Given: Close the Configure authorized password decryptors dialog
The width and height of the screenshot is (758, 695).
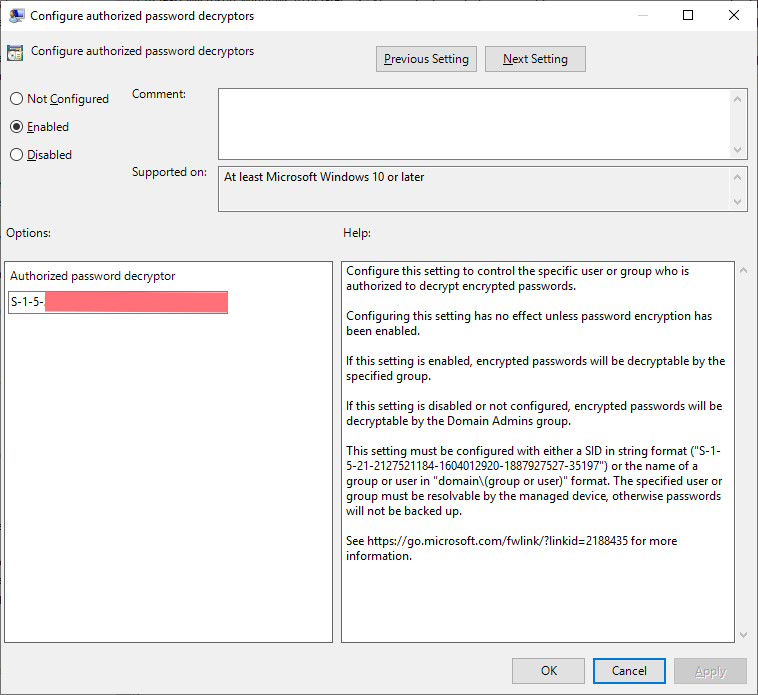Looking at the screenshot, I should 733,16.
